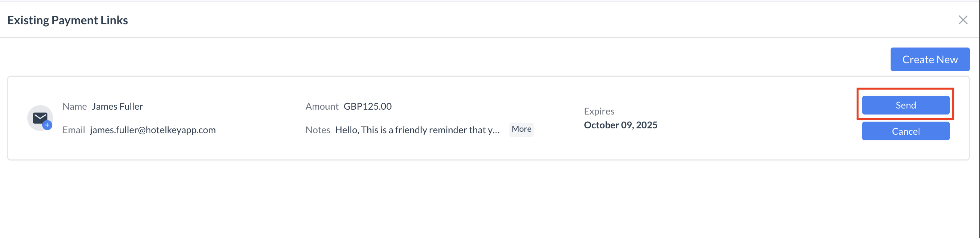980x238 pixels.
Task: Select the james.fuller@hotelkeyapp.com email address
Action: 153,130
